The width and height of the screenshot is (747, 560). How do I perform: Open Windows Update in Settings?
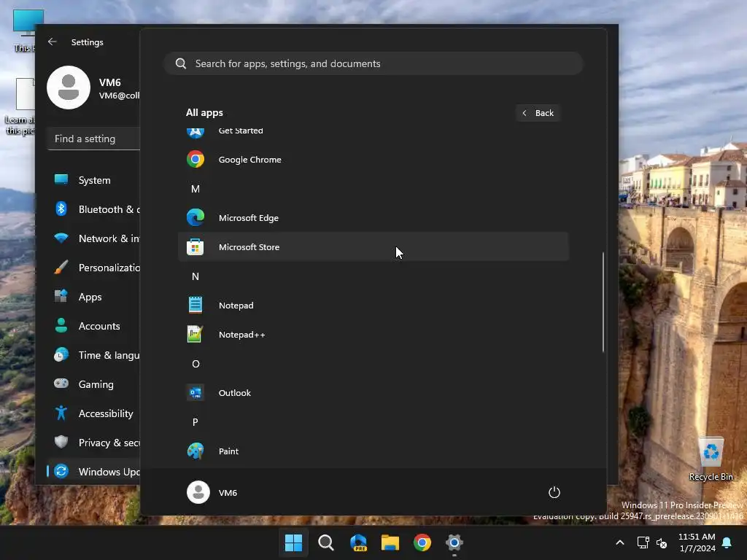click(x=94, y=472)
